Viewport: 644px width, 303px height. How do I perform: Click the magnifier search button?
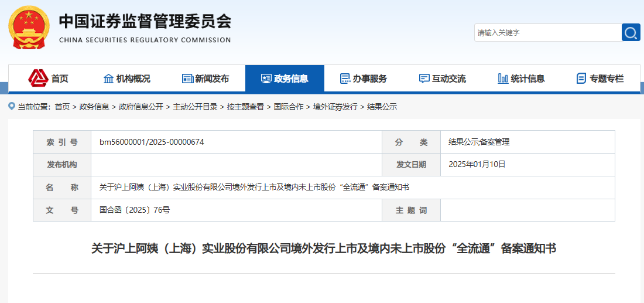(631, 33)
